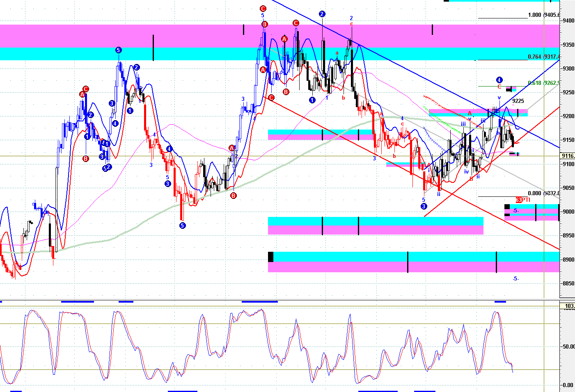Click the red C label under circled 4
The image size is (575, 392).
coord(499,87)
